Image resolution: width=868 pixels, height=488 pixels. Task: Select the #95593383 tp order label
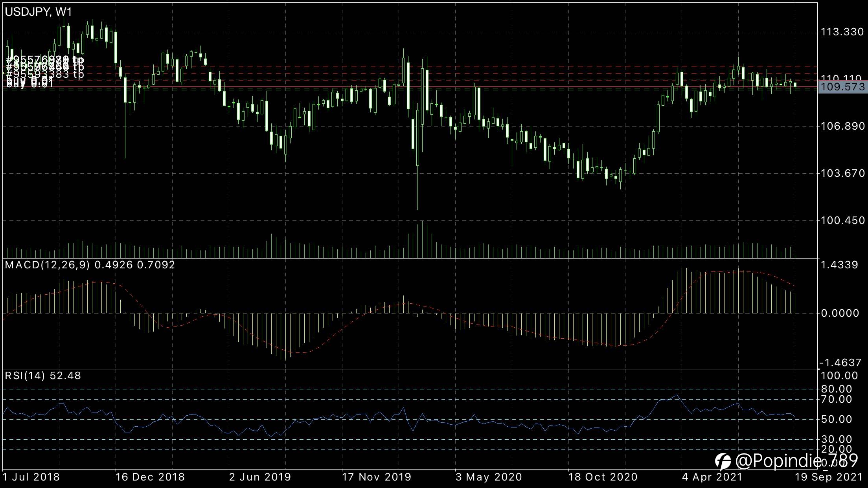(45, 74)
